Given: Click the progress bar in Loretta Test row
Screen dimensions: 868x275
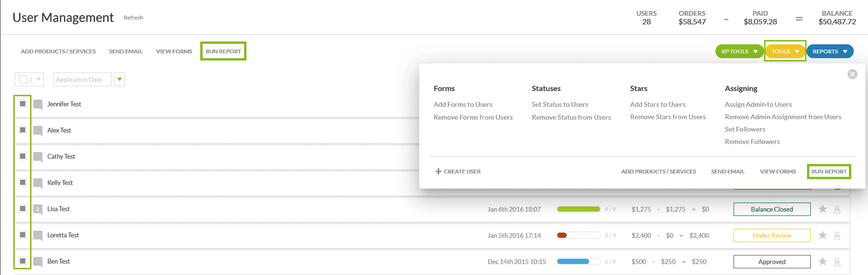Looking at the screenshot, I should (x=578, y=235).
